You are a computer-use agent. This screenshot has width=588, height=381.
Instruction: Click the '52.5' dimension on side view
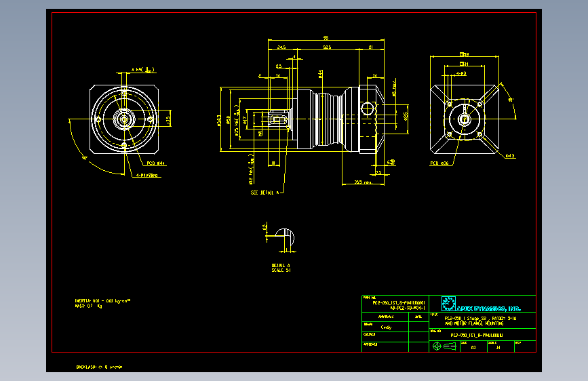point(327,47)
